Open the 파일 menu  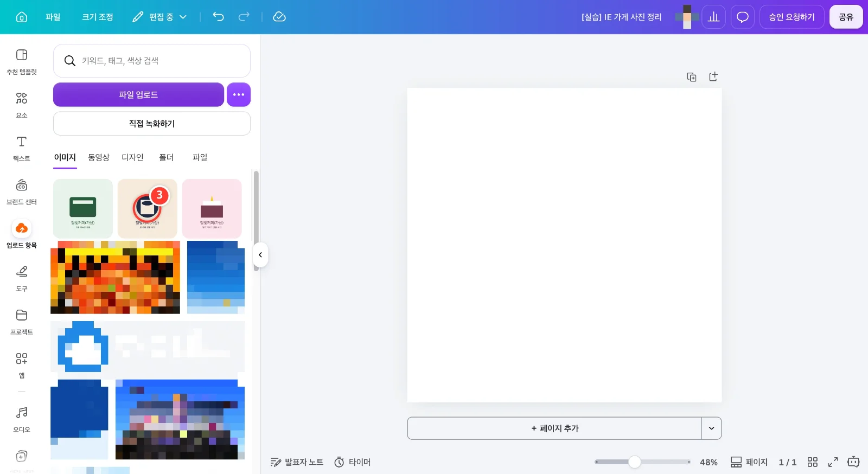[x=53, y=17]
